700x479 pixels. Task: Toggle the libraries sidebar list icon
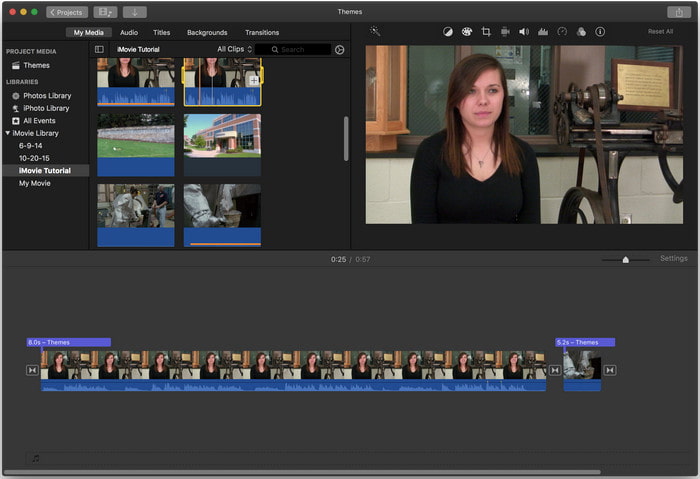point(99,49)
